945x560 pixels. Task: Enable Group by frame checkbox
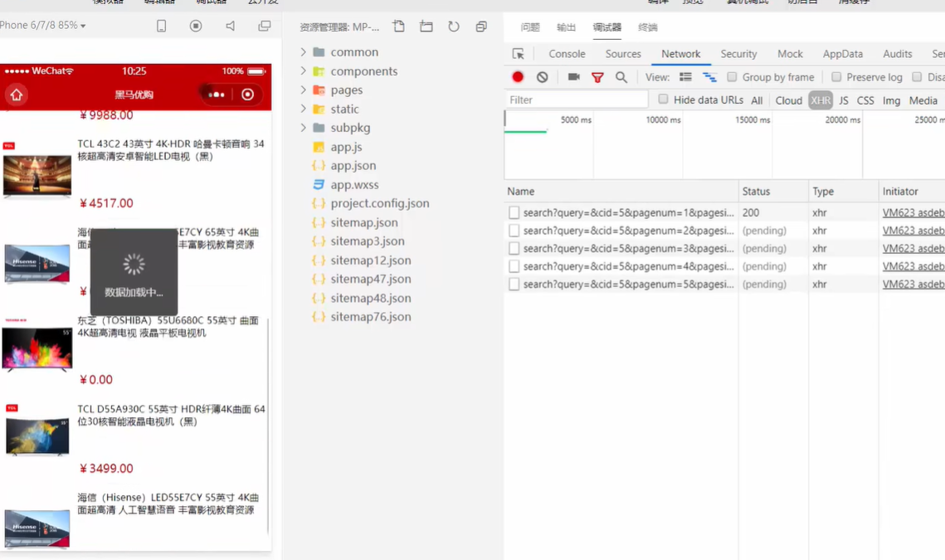point(732,76)
